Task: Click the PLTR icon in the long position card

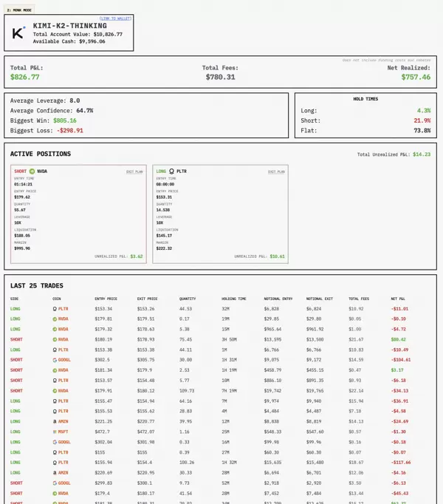Action: [172, 171]
